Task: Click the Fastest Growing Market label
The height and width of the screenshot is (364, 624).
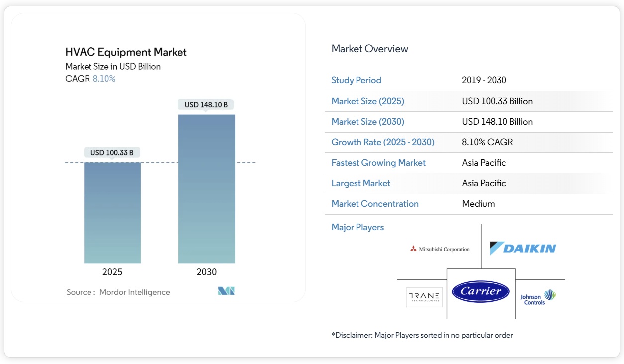Action: click(378, 163)
